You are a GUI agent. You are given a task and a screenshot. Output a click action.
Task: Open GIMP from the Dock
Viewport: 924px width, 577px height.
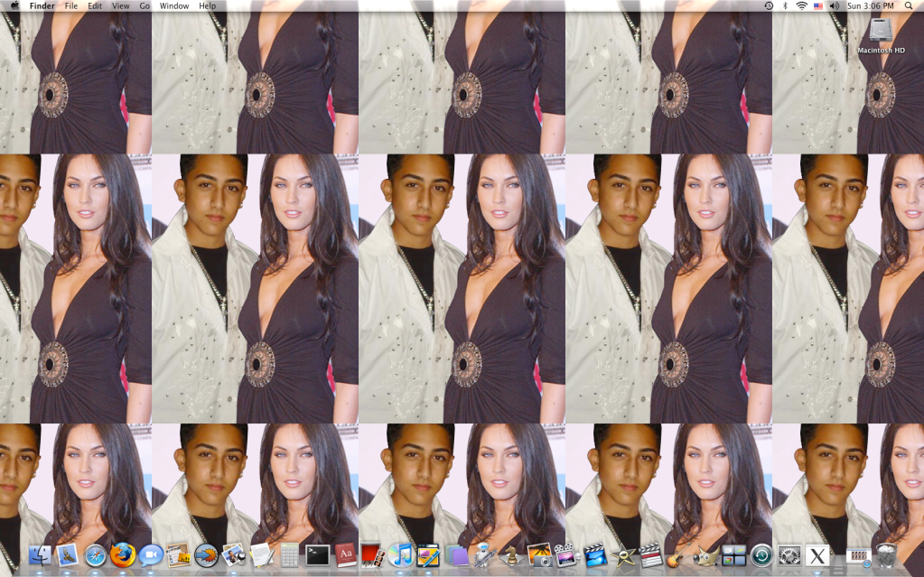tap(705, 555)
